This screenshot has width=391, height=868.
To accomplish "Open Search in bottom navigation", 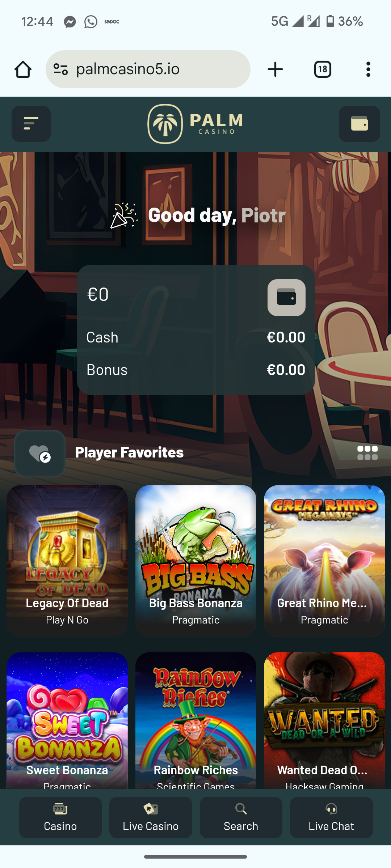I will (x=241, y=817).
